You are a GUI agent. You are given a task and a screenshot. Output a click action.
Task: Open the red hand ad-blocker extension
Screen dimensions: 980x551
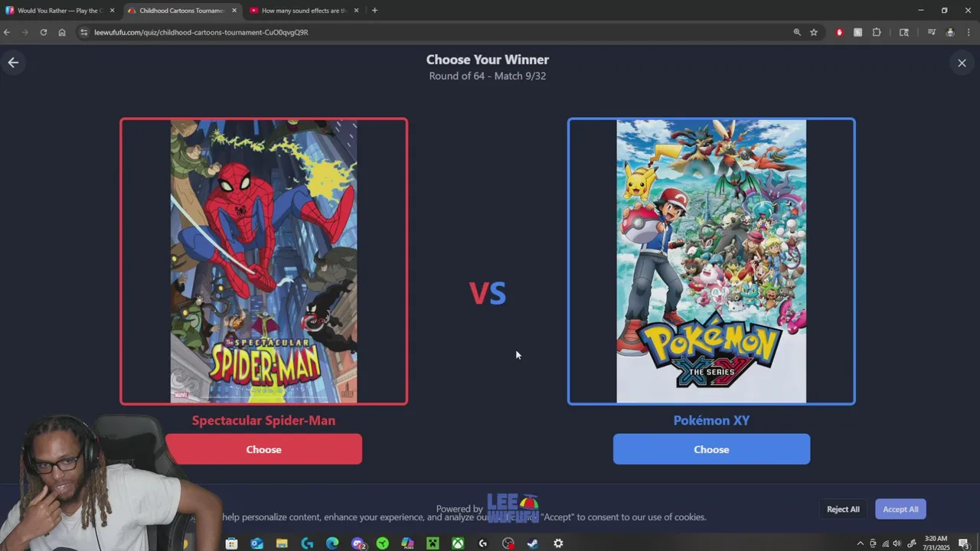[840, 32]
